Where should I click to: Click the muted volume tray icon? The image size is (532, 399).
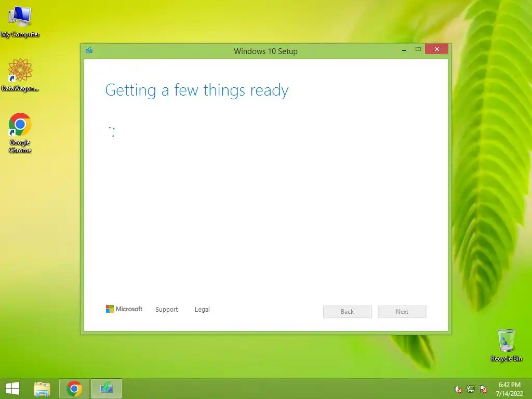458,389
